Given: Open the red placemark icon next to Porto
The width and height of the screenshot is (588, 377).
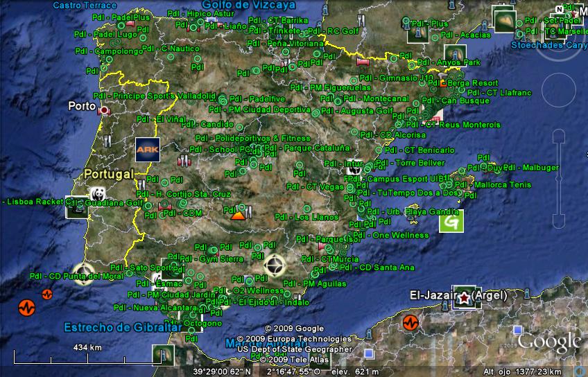Looking at the screenshot, I should 104,110.
